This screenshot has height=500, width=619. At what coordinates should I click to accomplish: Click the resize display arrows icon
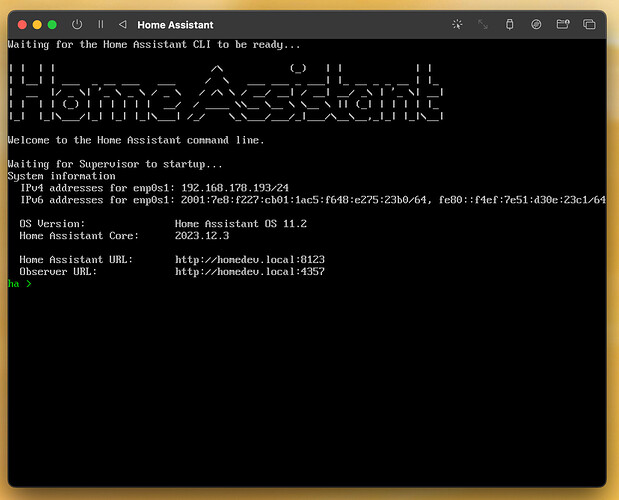pyautogui.click(x=483, y=24)
